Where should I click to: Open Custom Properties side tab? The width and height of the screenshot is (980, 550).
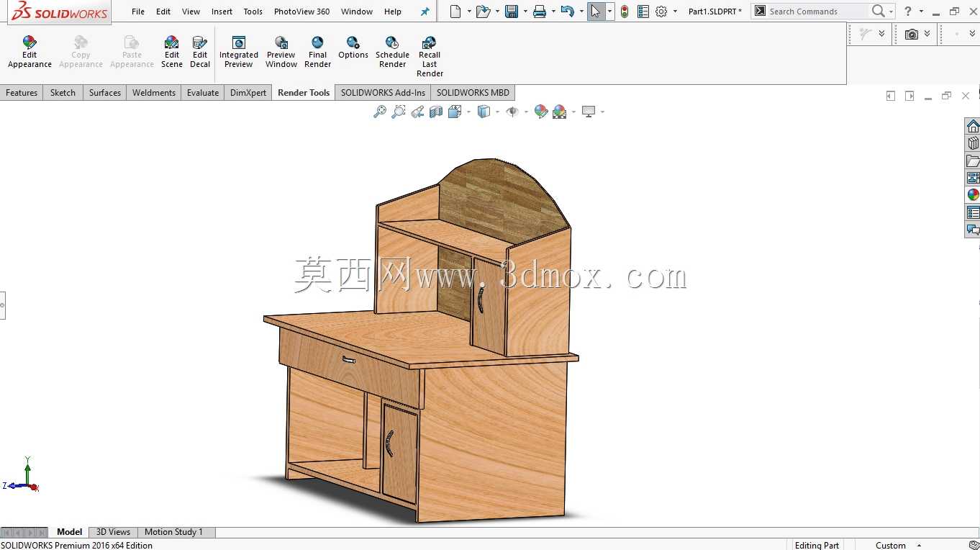[x=973, y=212]
